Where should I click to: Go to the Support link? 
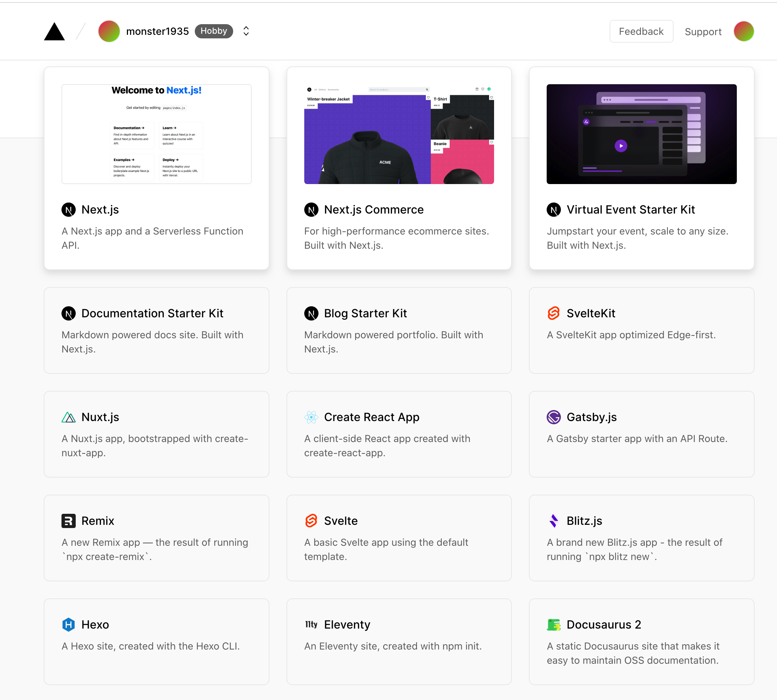pyautogui.click(x=703, y=32)
